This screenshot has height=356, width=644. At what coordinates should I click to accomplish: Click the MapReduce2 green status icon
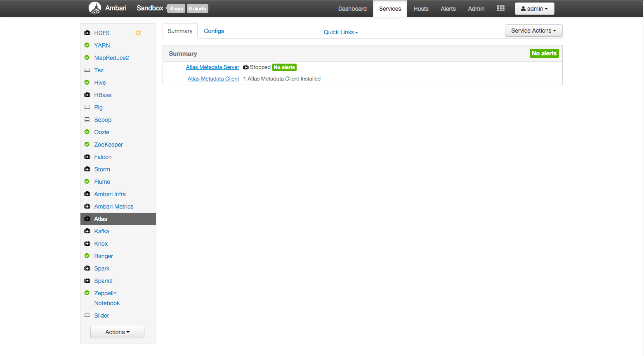pyautogui.click(x=87, y=57)
